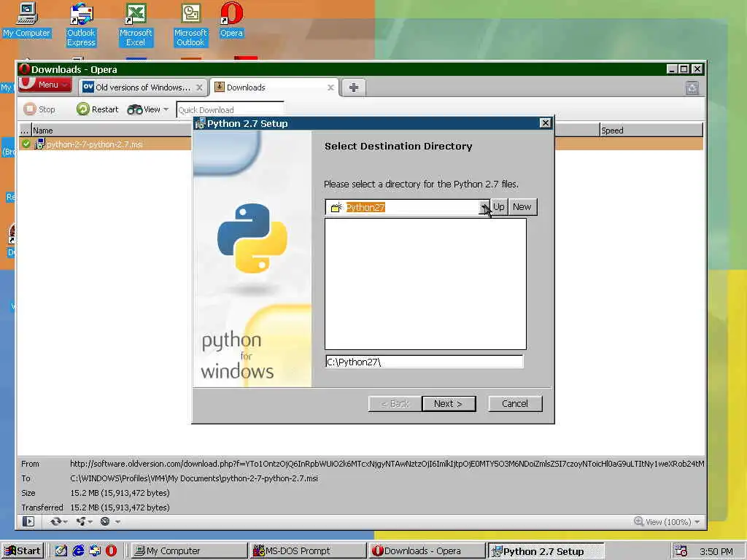The width and height of the screenshot is (747, 560).
Task: Open Outlook Express desktop shortcut
Action: click(81, 25)
